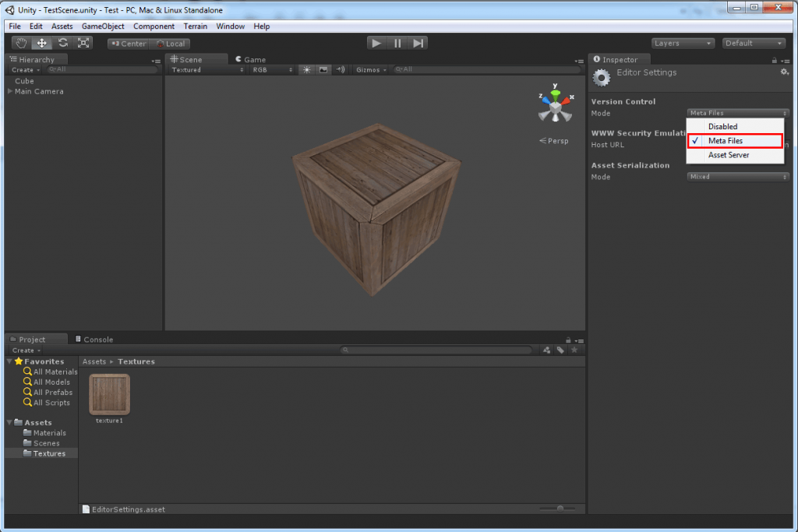
Task: Select the texture1 thumbnail
Action: pyautogui.click(x=109, y=395)
